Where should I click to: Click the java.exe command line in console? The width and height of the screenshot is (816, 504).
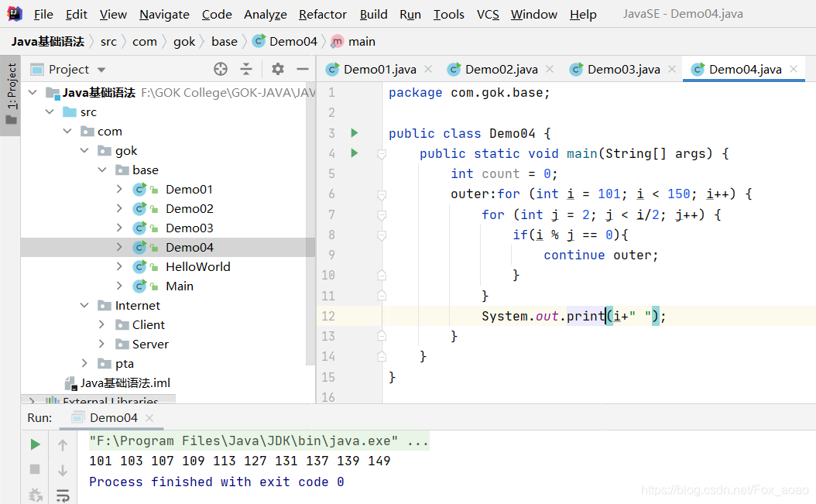259,441
